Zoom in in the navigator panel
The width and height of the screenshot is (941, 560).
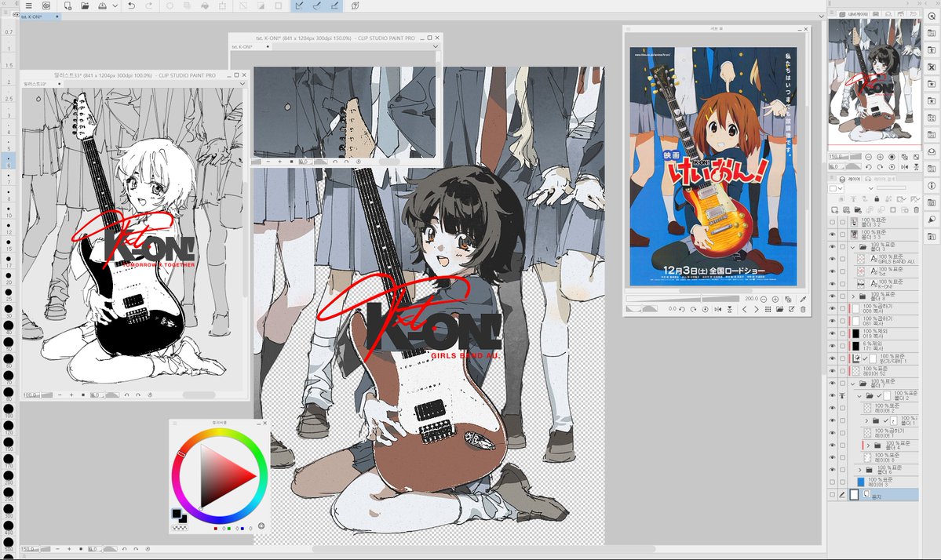[x=880, y=157]
